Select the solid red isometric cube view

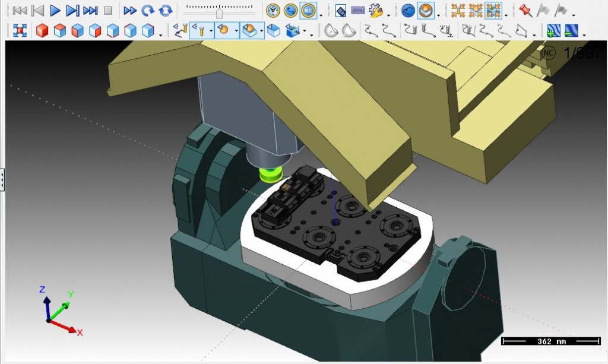point(42,31)
